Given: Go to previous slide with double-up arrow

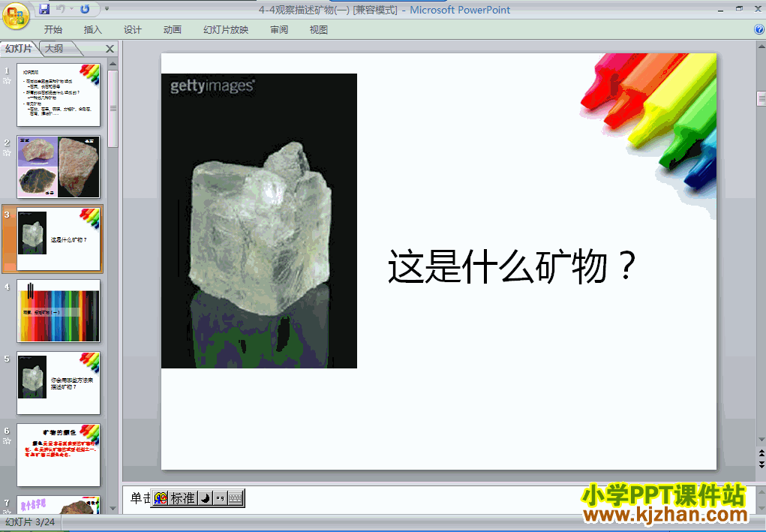Looking at the screenshot, I should click(761, 453).
